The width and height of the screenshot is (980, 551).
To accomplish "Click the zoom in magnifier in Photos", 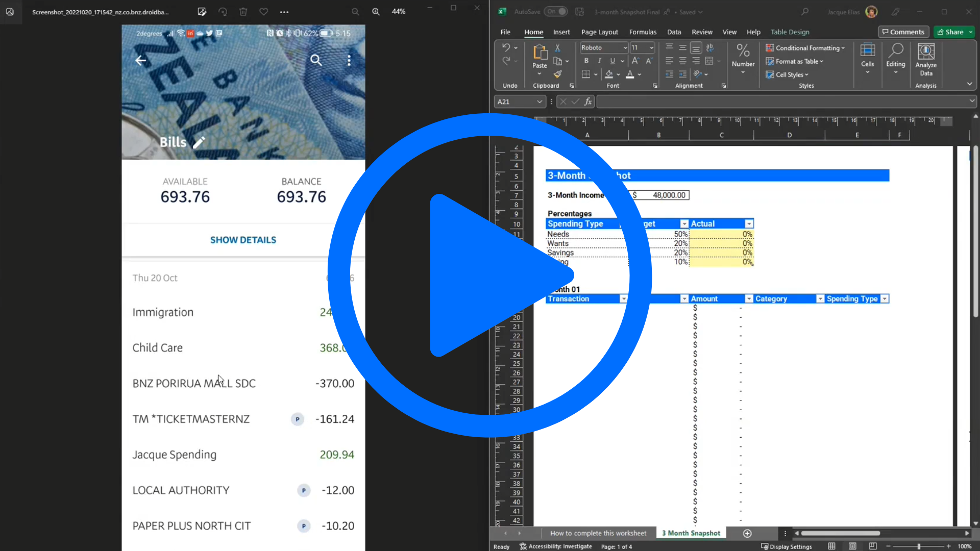I will point(376,12).
